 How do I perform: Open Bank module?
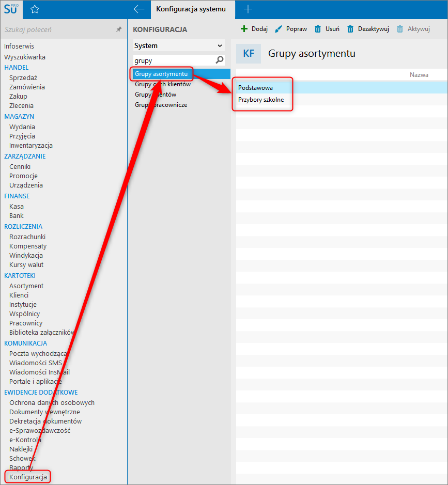(17, 215)
